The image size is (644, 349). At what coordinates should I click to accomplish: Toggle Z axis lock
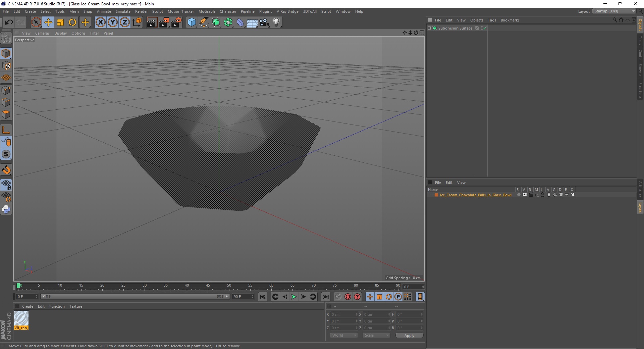(x=125, y=22)
